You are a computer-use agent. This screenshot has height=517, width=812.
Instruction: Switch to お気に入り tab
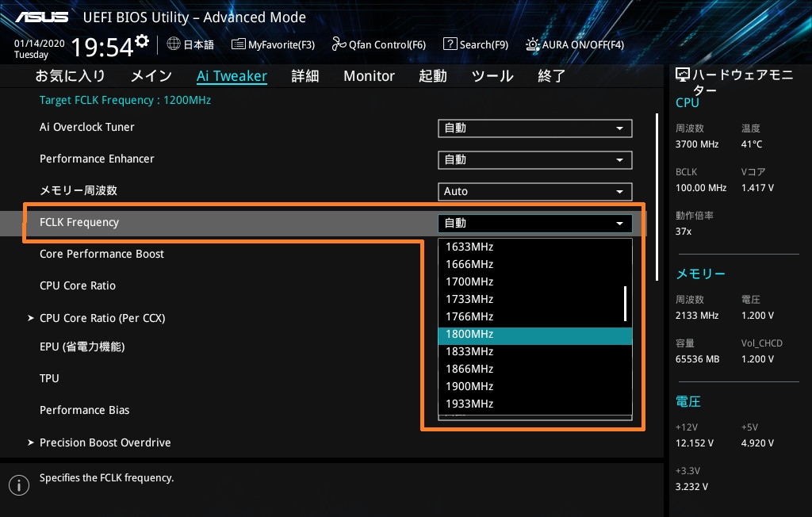[70, 76]
